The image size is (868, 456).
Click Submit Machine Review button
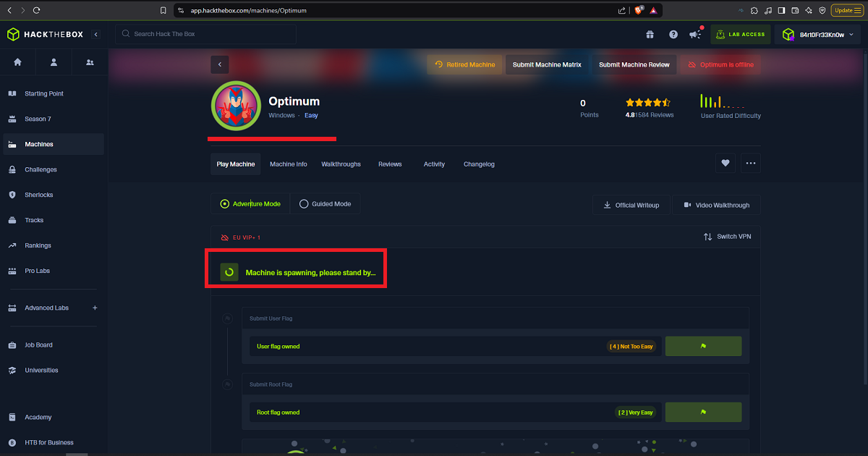634,64
